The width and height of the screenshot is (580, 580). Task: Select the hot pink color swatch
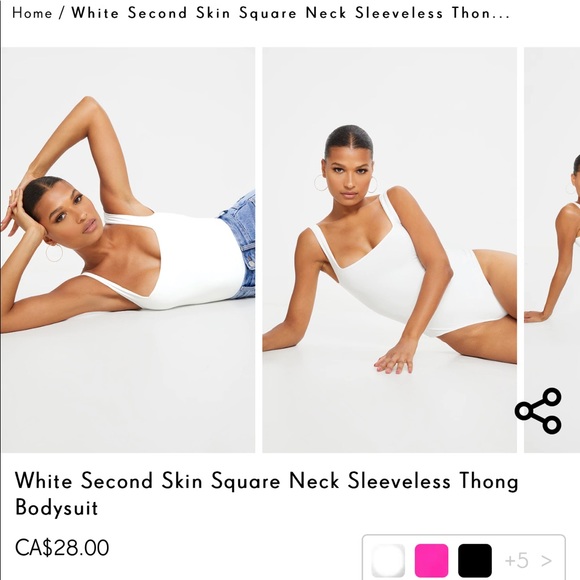pos(431,560)
